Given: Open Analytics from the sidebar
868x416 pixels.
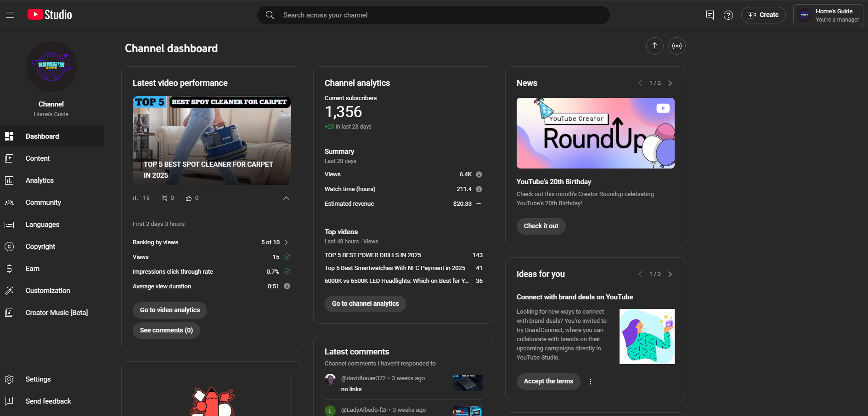Looking at the screenshot, I should [52, 180].
